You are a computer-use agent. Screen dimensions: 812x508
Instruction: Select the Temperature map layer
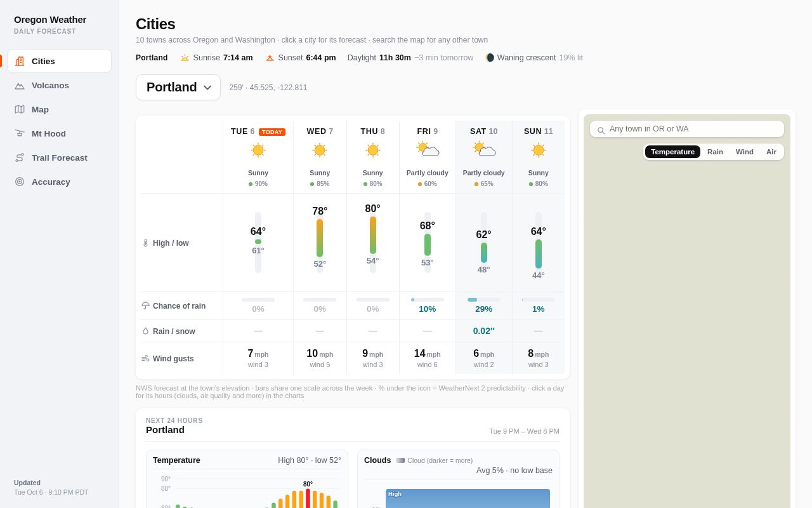click(672, 152)
